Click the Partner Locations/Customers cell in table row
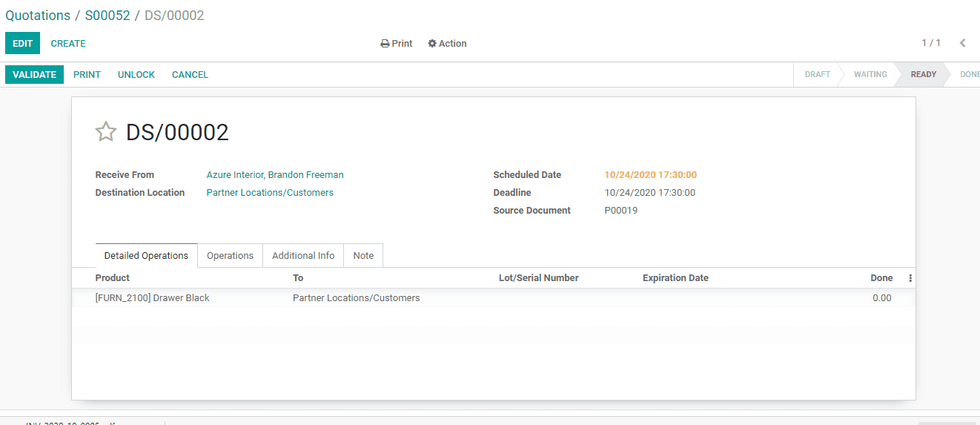980x425 pixels. pos(356,298)
